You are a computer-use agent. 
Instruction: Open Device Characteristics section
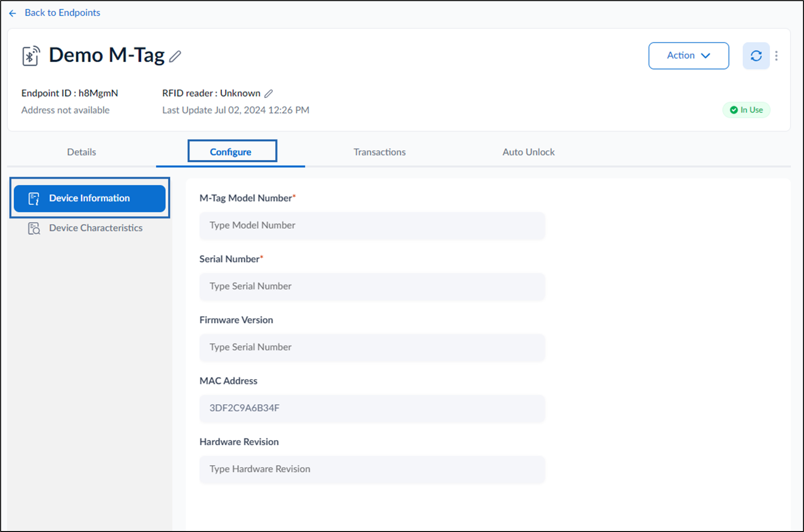click(x=90, y=228)
